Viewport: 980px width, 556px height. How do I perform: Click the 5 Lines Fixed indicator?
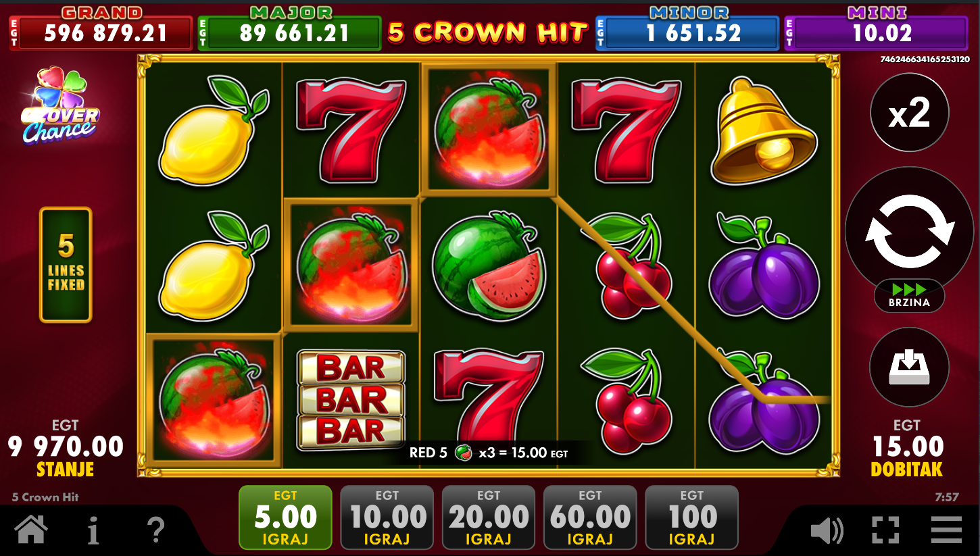pyautogui.click(x=66, y=265)
